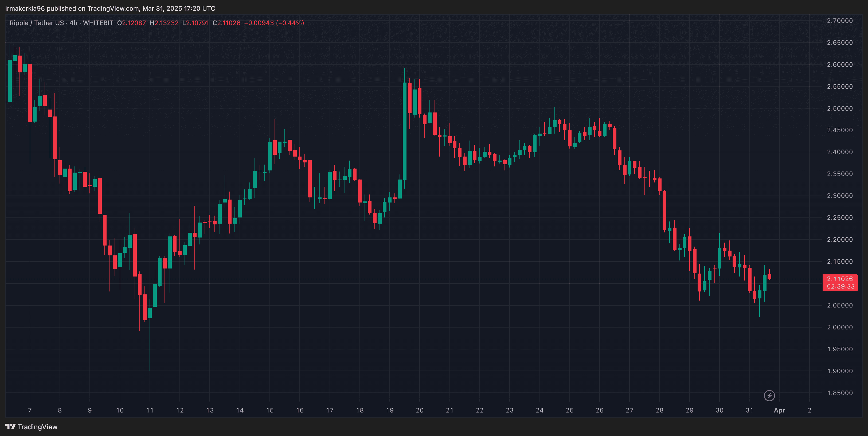868x436 pixels.
Task: Click date label 28 on the time axis
Action: tap(660, 410)
